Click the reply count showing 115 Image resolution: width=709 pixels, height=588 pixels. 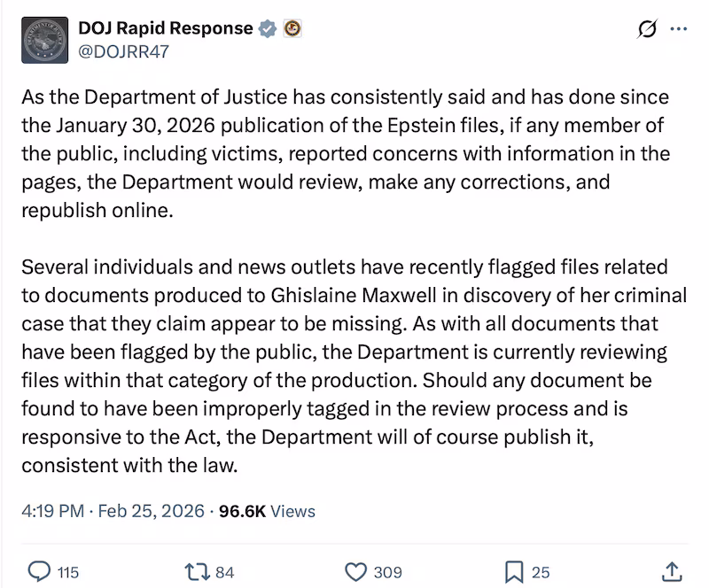click(x=66, y=572)
